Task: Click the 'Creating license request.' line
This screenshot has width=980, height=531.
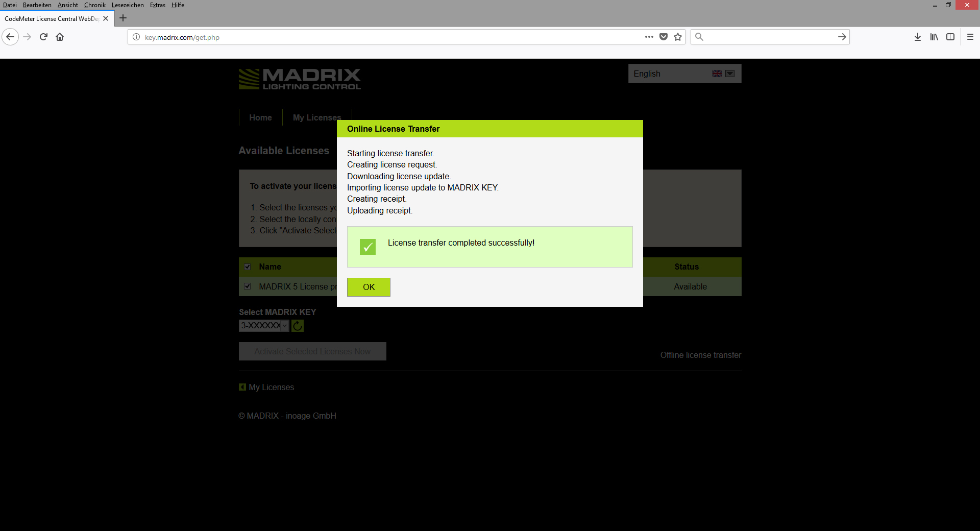Action: coord(392,164)
